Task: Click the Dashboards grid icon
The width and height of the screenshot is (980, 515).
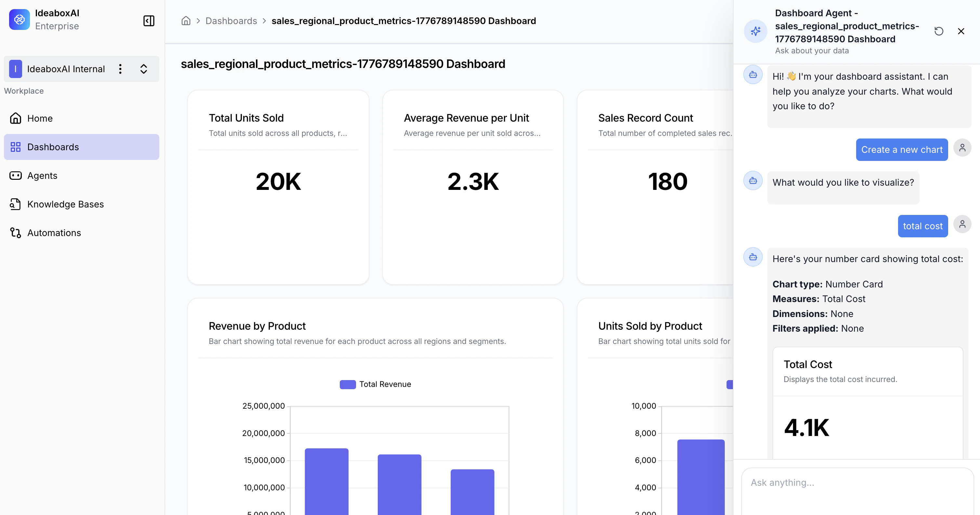Action: point(16,147)
